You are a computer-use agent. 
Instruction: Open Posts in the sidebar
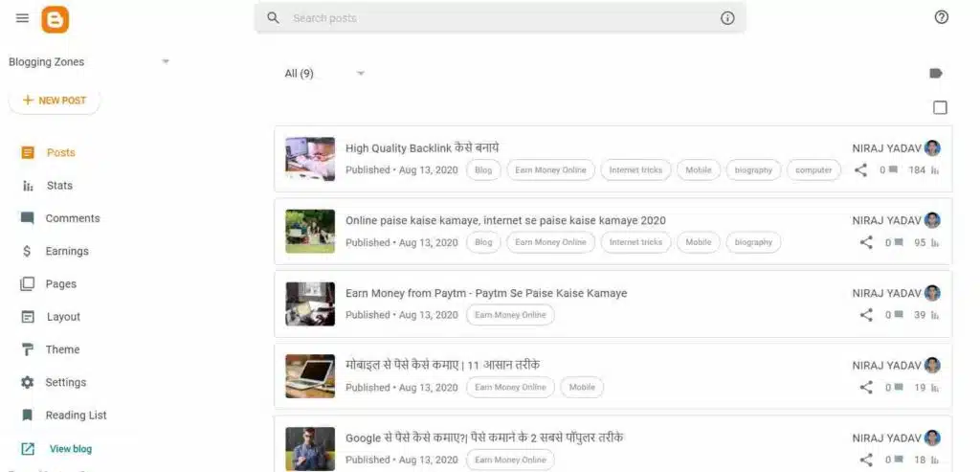coord(60,152)
